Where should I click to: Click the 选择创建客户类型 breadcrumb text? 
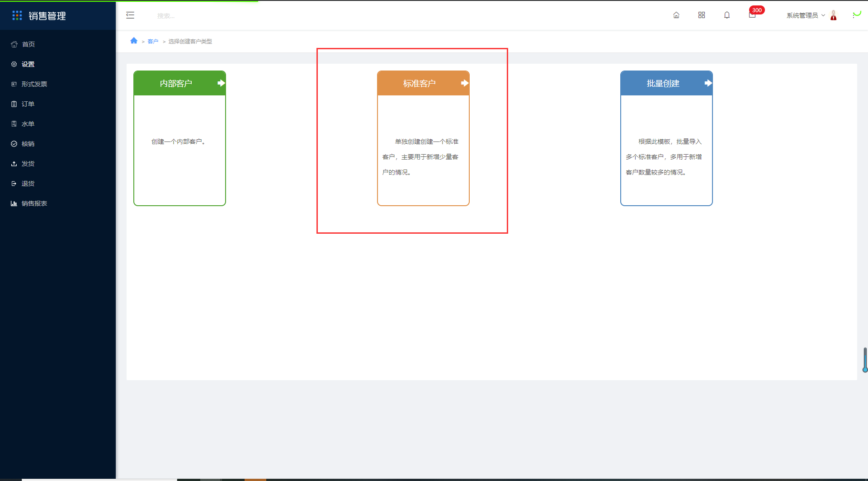coord(190,42)
